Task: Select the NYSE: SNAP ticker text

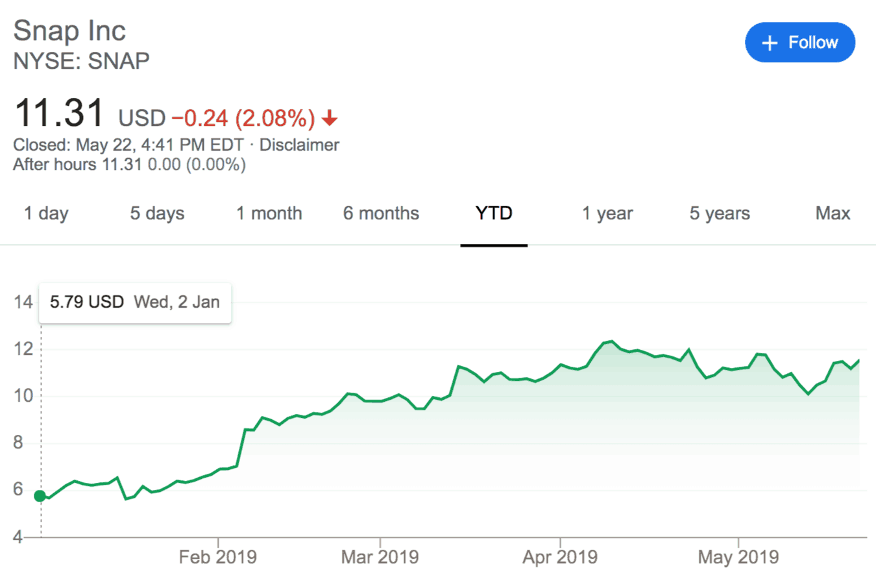Action: pos(80,60)
